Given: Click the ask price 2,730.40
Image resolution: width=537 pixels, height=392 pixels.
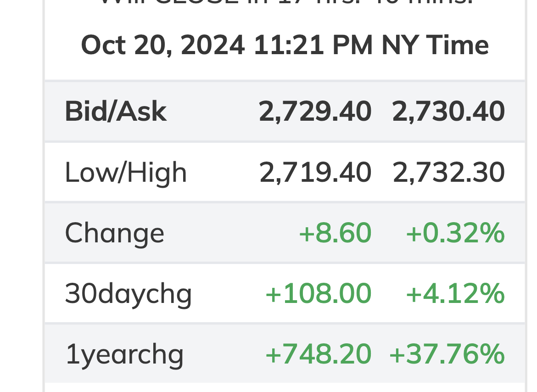Looking at the screenshot, I should point(448,112).
